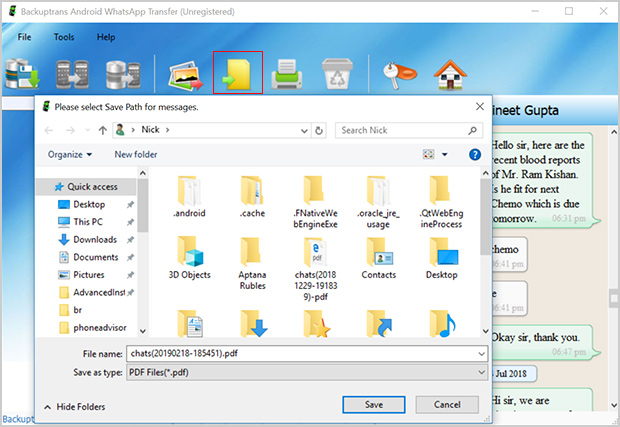Select the .oracle_jre_usage folder

pyautogui.click(x=378, y=202)
